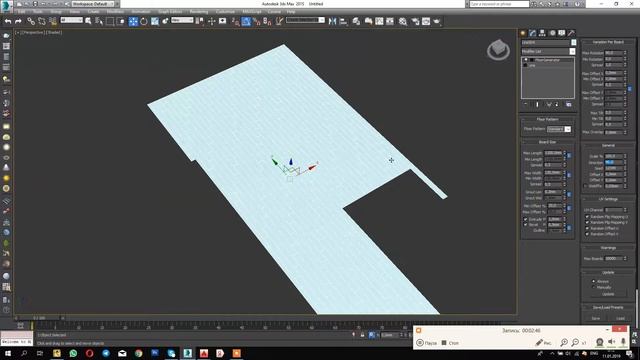This screenshot has width=640, height=360.
Task: Activate the Select and Rotate tool
Action: [144, 21]
